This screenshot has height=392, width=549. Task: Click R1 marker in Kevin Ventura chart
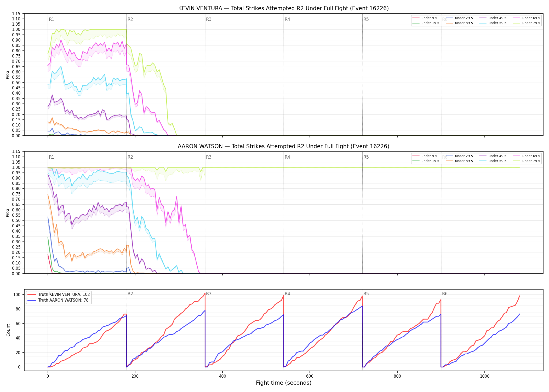pos(52,19)
